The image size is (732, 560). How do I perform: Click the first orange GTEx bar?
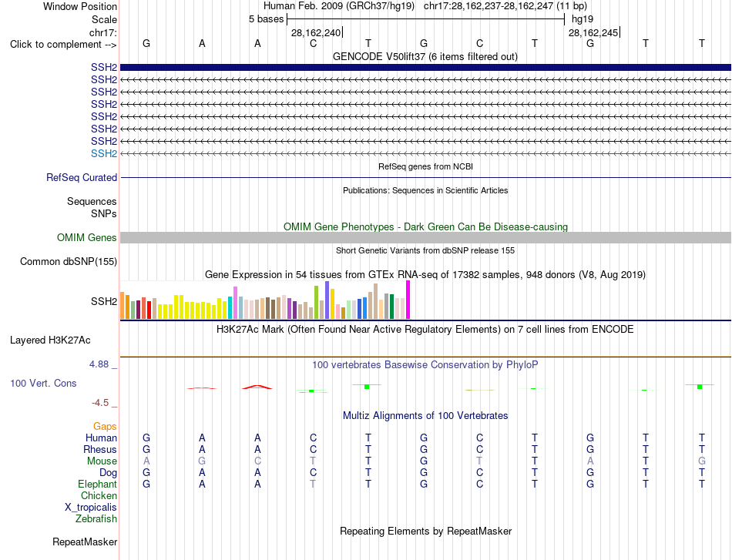[x=123, y=306]
